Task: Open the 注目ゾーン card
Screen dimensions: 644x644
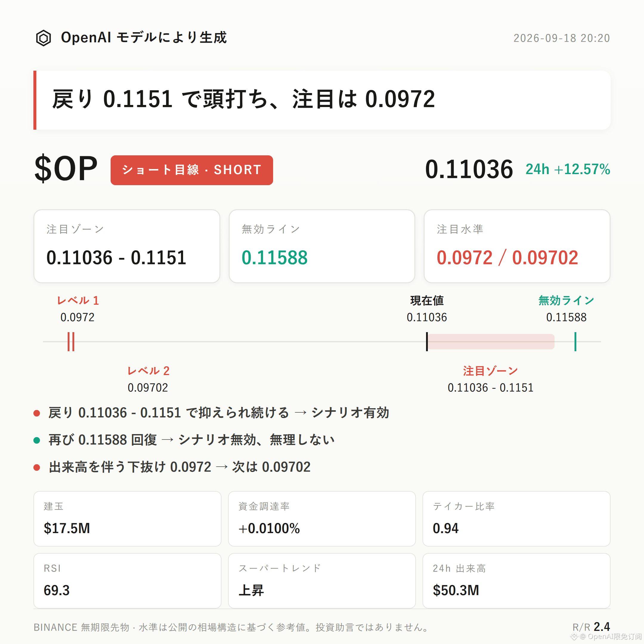Action: (127, 246)
